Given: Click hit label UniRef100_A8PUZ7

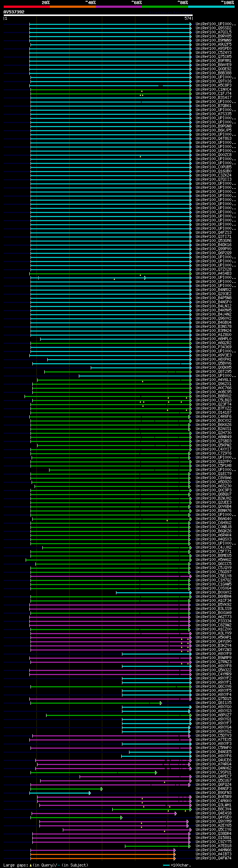Looking at the screenshot, I should click(x=213, y=715).
